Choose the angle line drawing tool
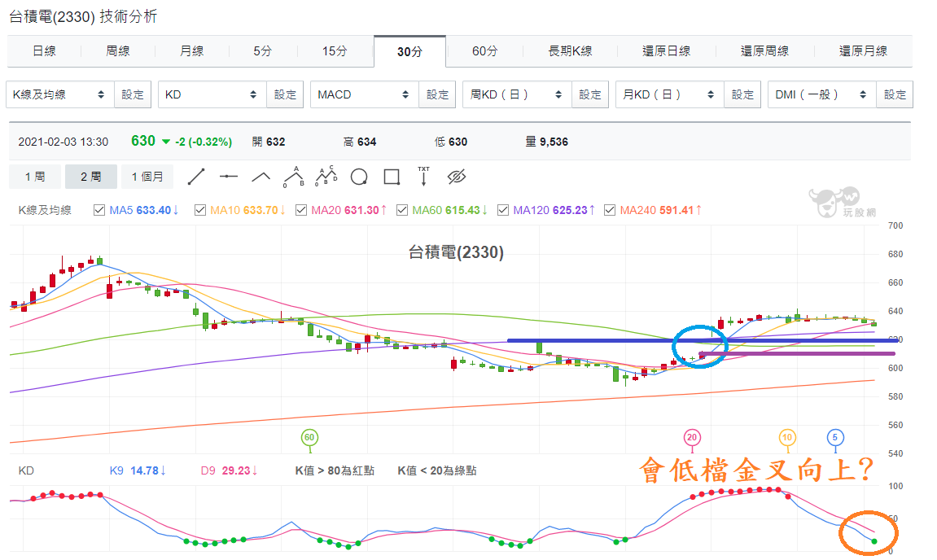 click(261, 177)
